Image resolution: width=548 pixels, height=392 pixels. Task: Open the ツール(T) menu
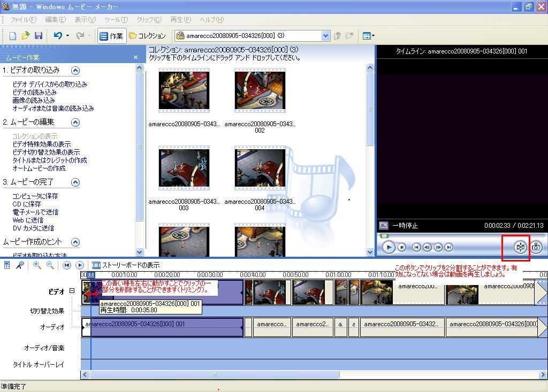116,20
